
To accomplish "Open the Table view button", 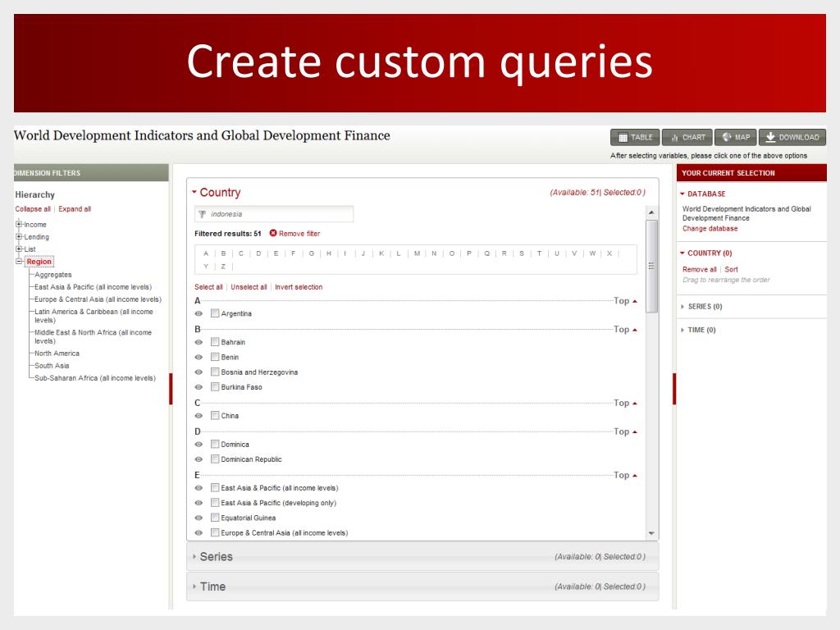I will [x=635, y=137].
